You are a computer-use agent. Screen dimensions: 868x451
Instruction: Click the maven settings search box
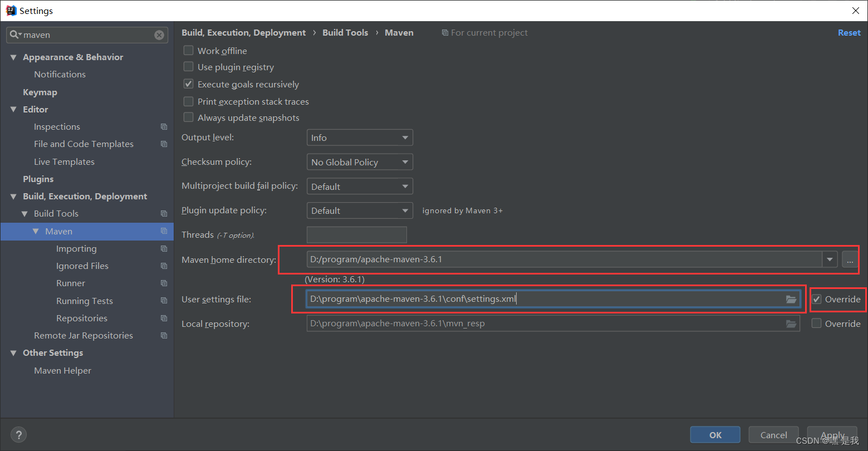87,35
